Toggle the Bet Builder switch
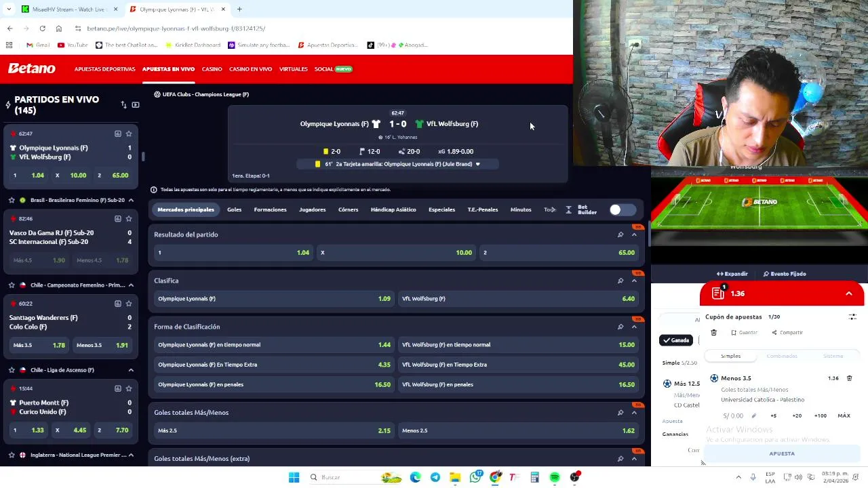 point(621,209)
